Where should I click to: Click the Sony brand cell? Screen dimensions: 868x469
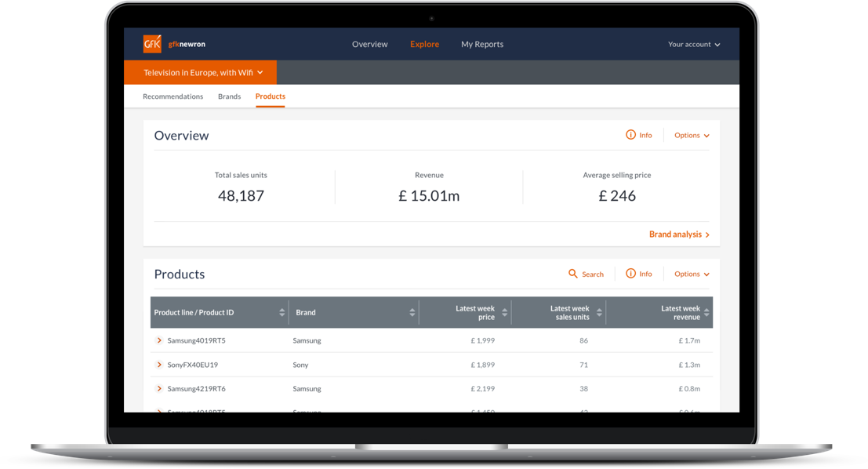click(300, 365)
